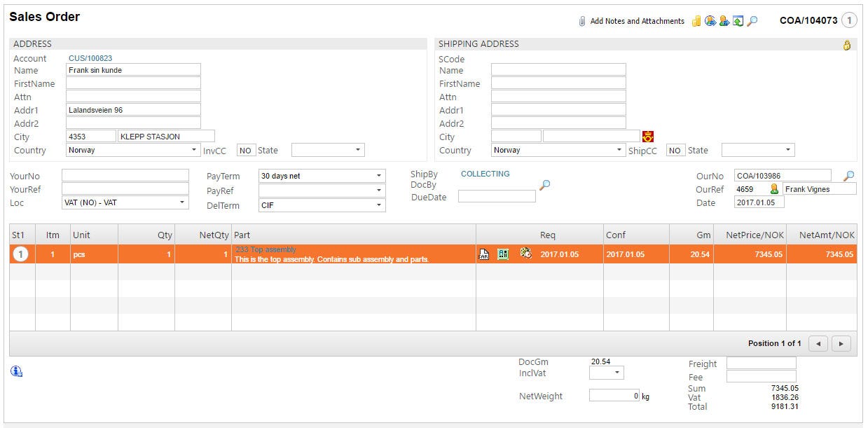This screenshot has width=868, height=428.
Task: Click the yellow stacked blocks icon in top toolbar
Action: click(696, 21)
